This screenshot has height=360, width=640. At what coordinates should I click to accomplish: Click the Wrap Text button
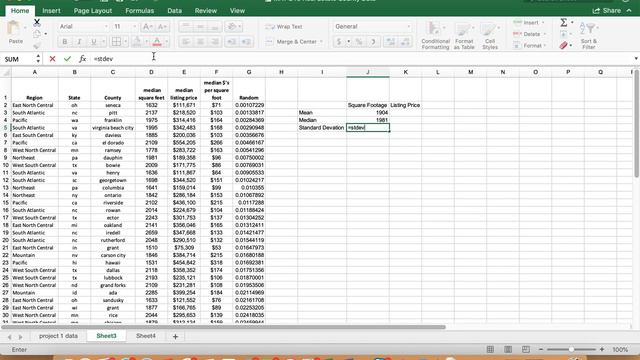click(284, 27)
